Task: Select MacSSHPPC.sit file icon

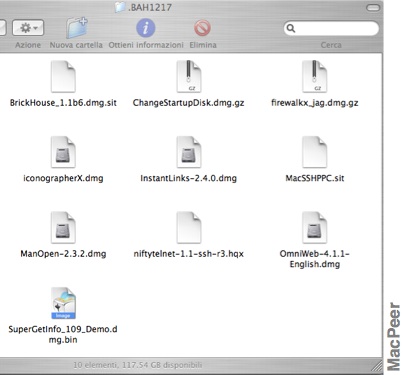Action: click(314, 152)
